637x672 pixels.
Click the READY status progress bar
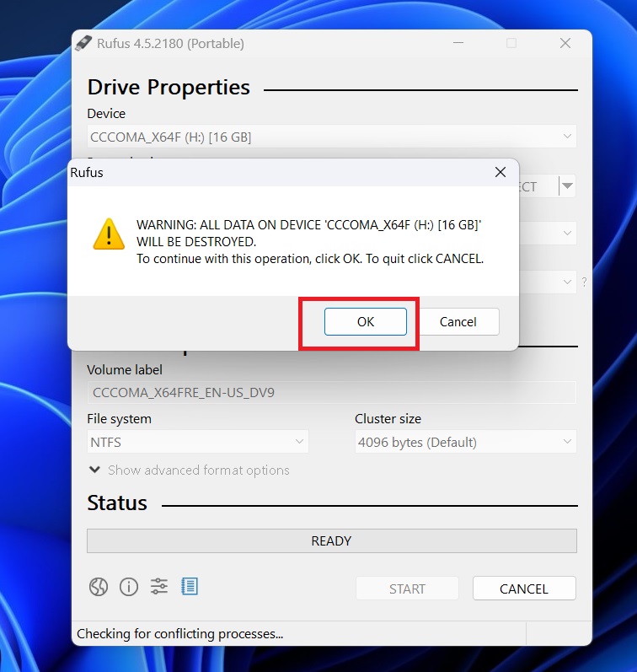pos(332,540)
